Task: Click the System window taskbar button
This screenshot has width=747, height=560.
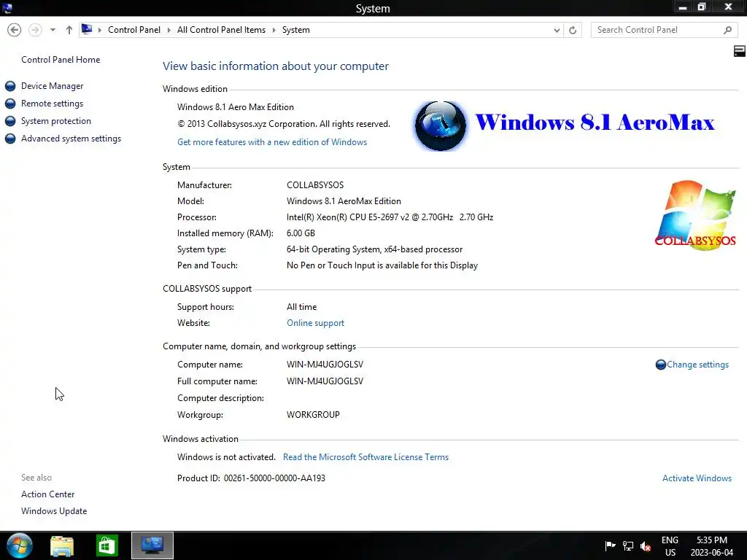Action: point(152,545)
